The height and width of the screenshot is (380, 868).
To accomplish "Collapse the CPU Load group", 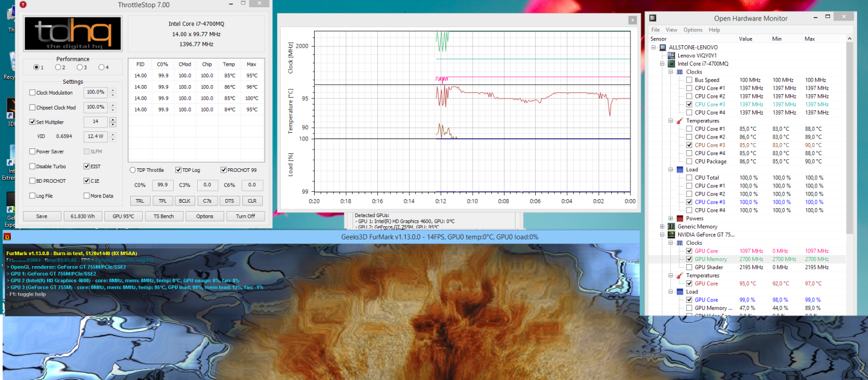I will (x=671, y=169).
